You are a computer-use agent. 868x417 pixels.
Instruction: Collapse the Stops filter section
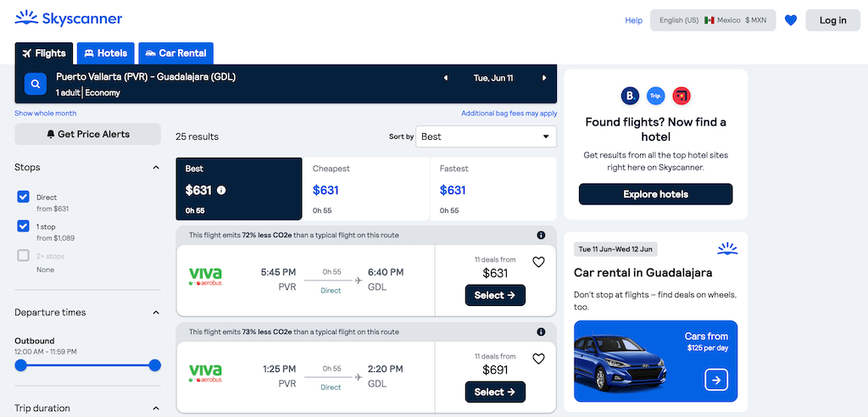(156, 167)
